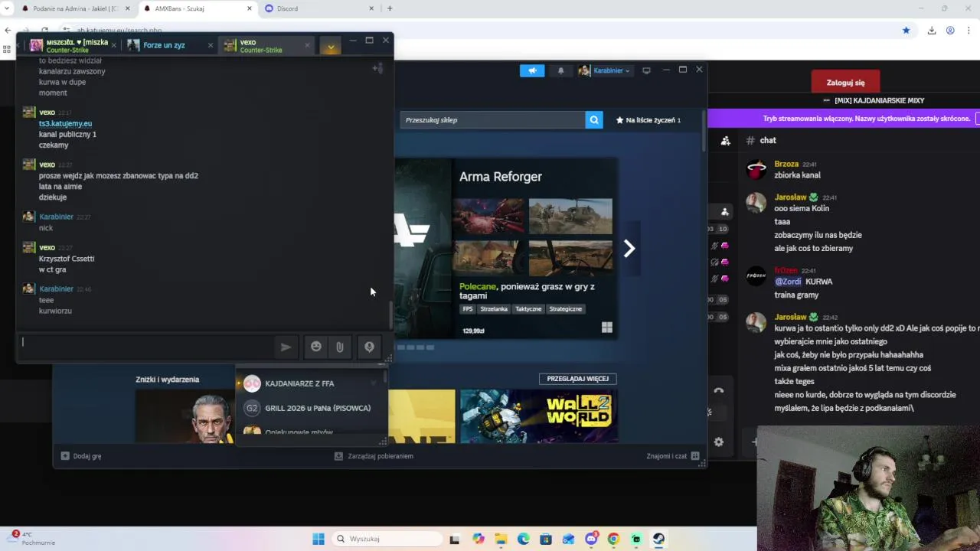Image resolution: width=980 pixels, height=551 pixels.
Task: Open File Explorer from the taskbar
Action: pyautogui.click(x=501, y=539)
